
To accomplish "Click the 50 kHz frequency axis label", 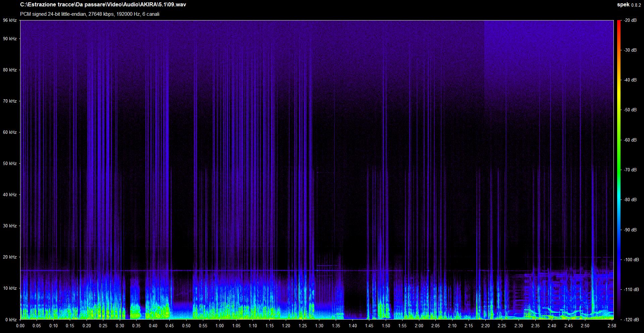I will tap(10, 164).
